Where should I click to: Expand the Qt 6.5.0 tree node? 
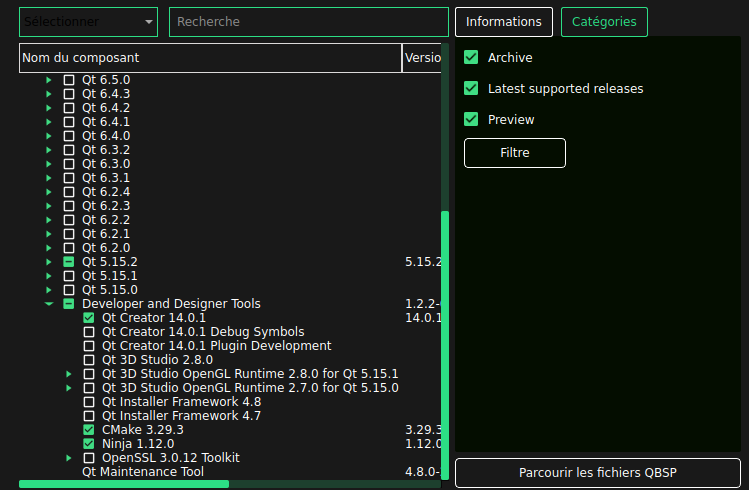tap(49, 80)
